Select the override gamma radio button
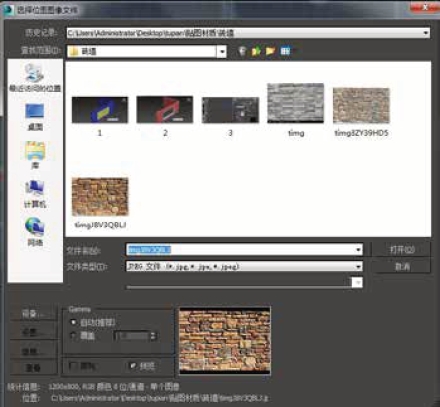This screenshot has height=407, width=440. click(x=73, y=335)
